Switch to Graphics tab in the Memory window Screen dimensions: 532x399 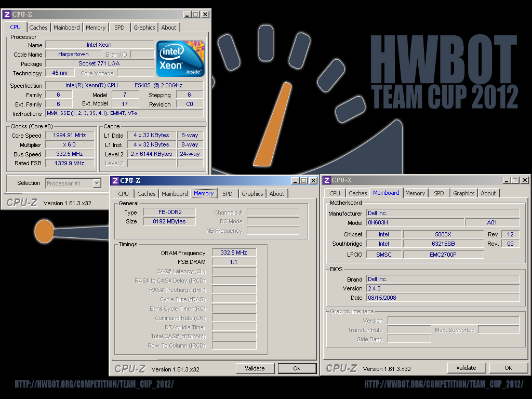click(252, 194)
